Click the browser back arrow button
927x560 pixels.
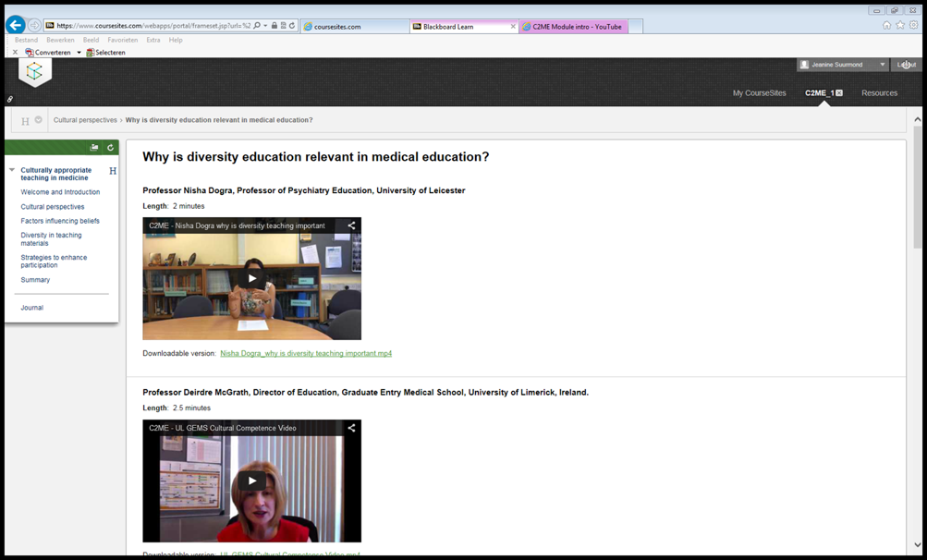(x=15, y=25)
